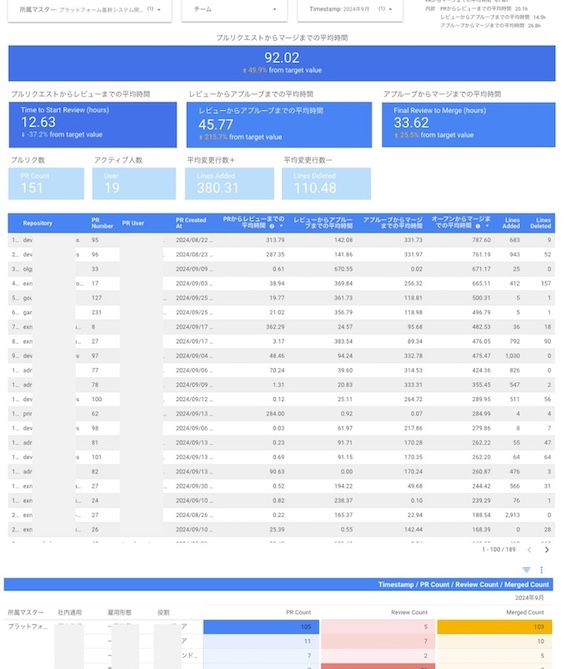The width and height of the screenshot is (567, 669).
Task: Open the 所属マスター filter dropdown
Action: (x=90, y=9)
